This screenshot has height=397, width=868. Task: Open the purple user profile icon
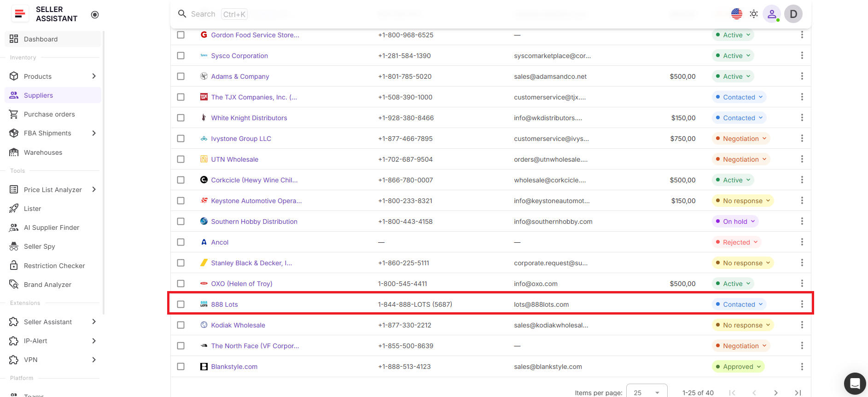[x=772, y=14]
